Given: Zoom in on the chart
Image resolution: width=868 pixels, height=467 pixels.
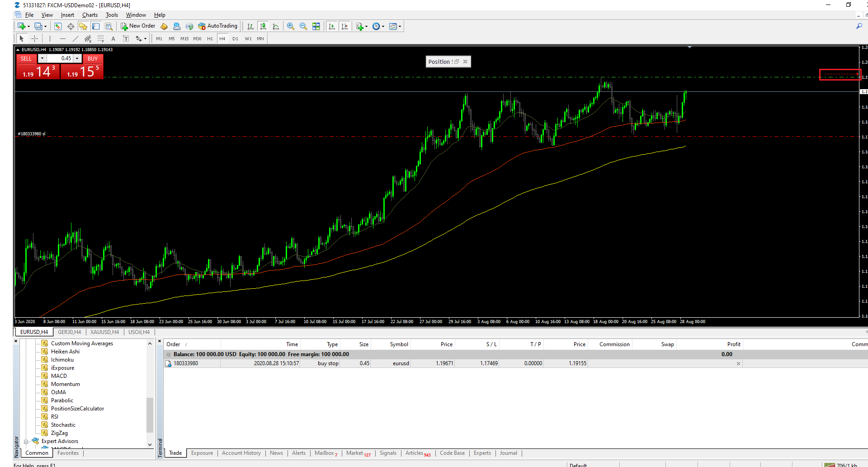Looking at the screenshot, I should 291,26.
